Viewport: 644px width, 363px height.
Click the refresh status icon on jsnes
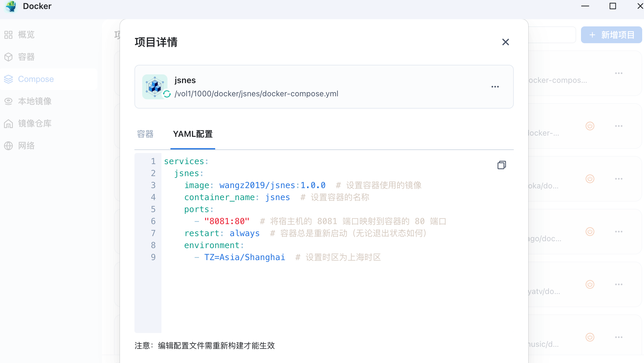[167, 94]
